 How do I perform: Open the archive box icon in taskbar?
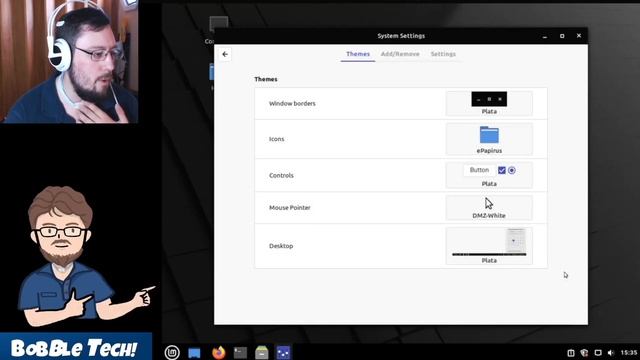tap(262, 353)
